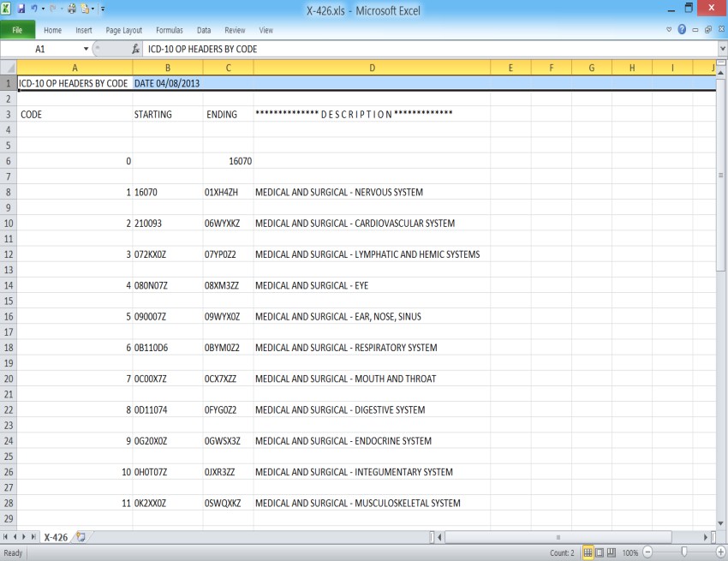Click the zoom in plus button

[x=720, y=552]
